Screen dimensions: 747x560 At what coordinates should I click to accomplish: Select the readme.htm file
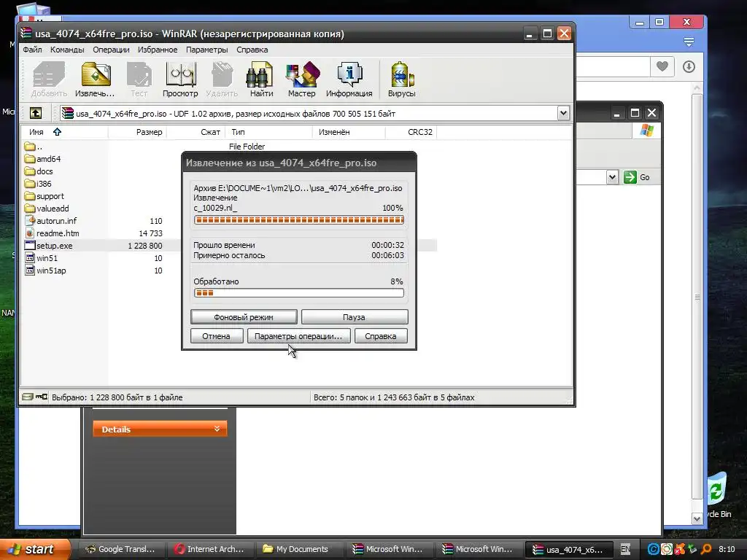point(52,233)
